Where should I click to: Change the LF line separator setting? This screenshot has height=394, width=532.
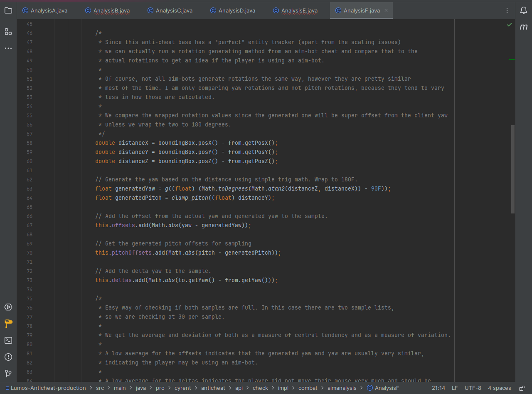[455, 388]
